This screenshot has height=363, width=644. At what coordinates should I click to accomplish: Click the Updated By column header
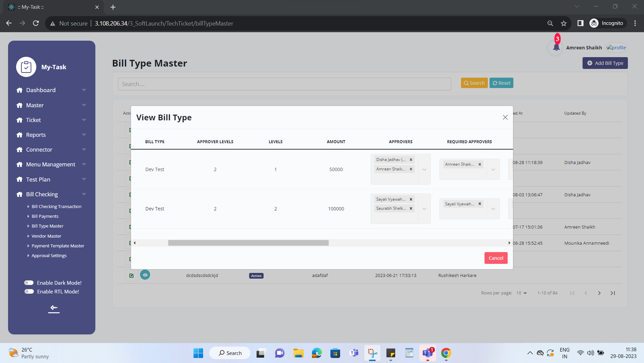pyautogui.click(x=575, y=113)
